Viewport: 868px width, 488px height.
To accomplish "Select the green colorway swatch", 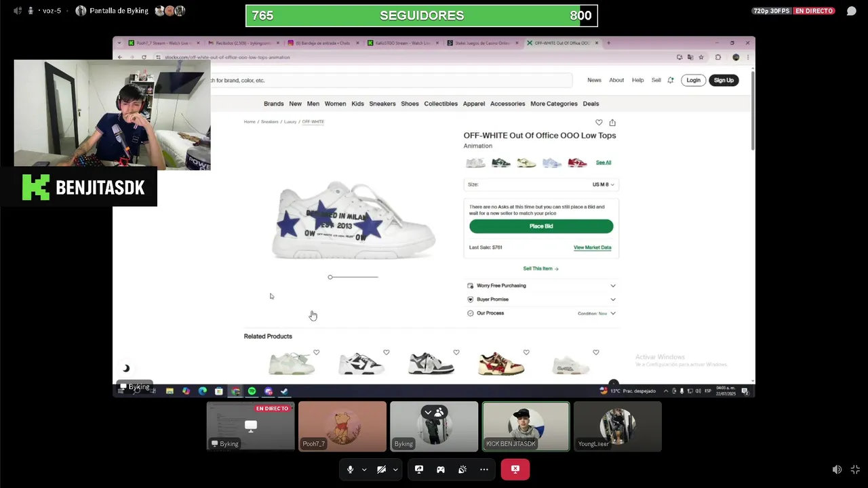I will (500, 163).
